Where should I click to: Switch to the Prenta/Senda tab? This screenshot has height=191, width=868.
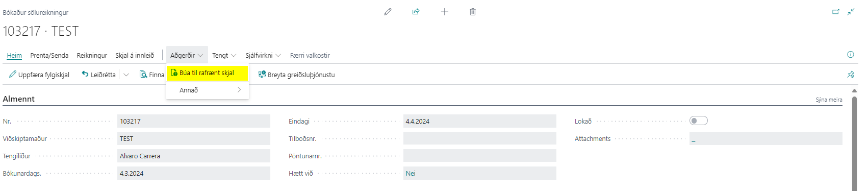pyautogui.click(x=49, y=55)
